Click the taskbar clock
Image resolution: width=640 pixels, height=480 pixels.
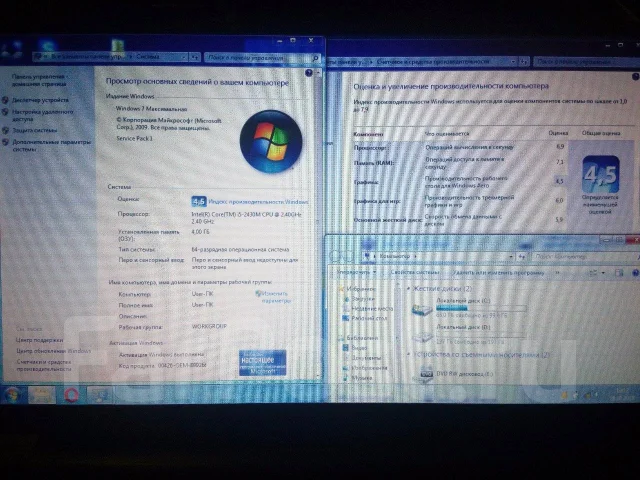click(624, 393)
